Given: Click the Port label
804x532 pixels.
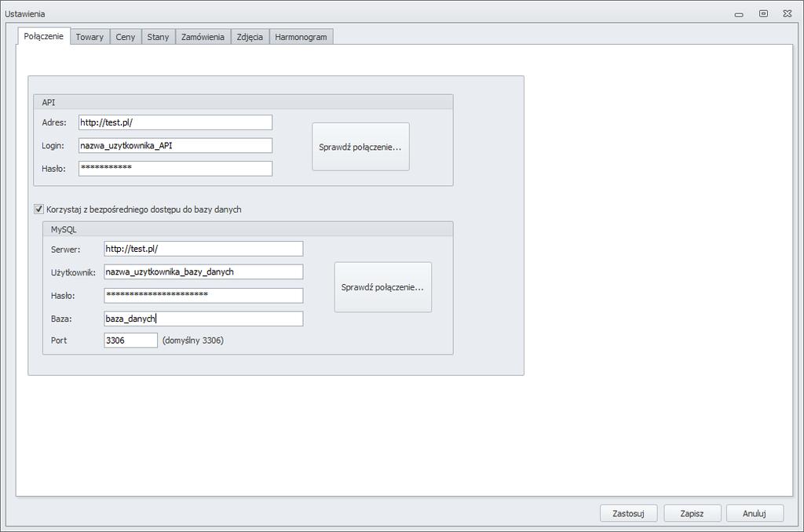Looking at the screenshot, I should click(x=59, y=341).
